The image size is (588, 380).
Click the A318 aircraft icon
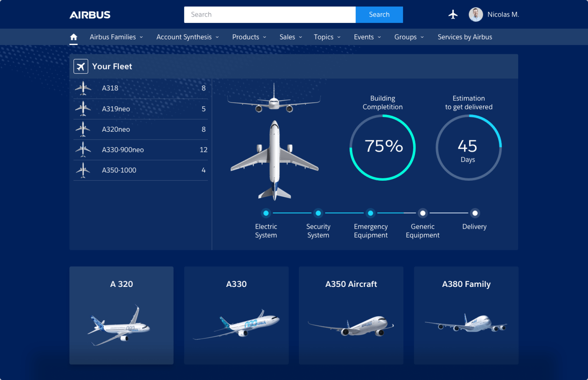click(83, 88)
